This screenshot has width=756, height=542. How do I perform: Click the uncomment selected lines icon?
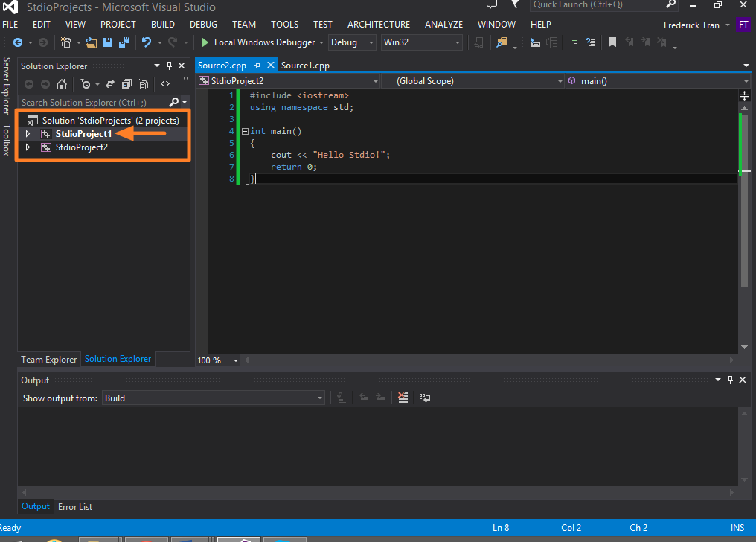pos(590,42)
